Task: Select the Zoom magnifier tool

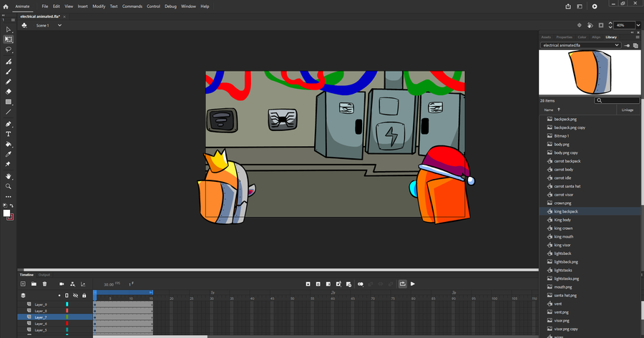Action: (x=8, y=186)
